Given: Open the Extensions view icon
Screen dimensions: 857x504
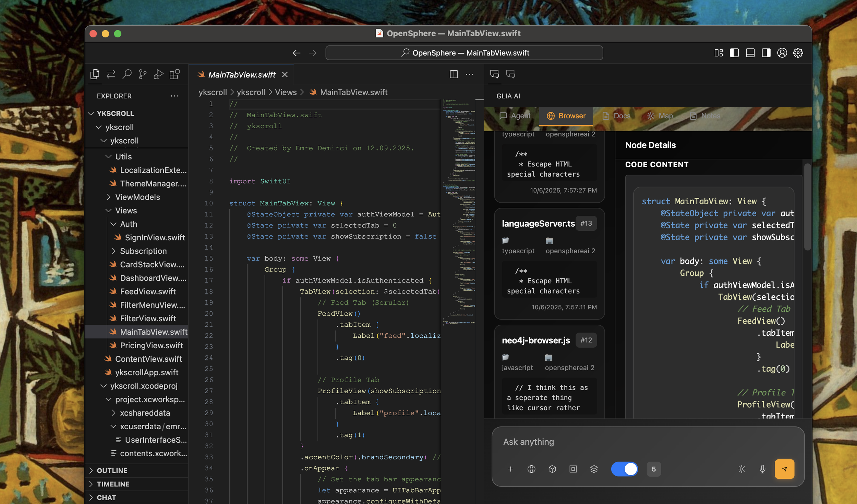Looking at the screenshot, I should [x=174, y=74].
